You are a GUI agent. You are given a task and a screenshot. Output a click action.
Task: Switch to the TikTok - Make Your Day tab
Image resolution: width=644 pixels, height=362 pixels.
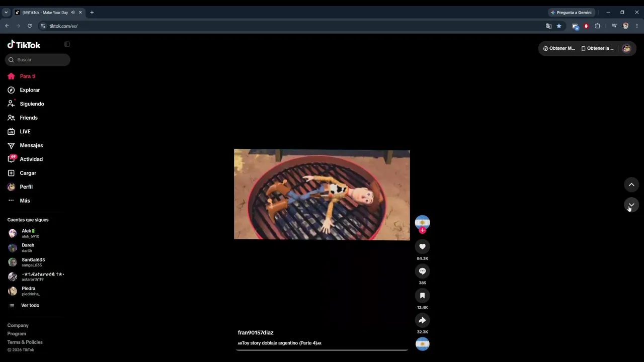(x=45, y=13)
